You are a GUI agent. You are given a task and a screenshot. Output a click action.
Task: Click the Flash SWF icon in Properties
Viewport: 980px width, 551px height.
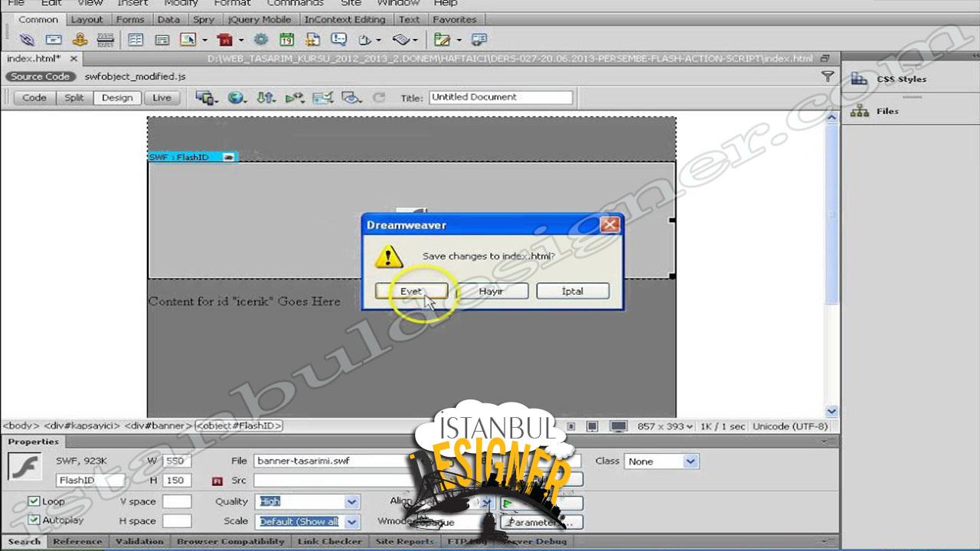(24, 466)
